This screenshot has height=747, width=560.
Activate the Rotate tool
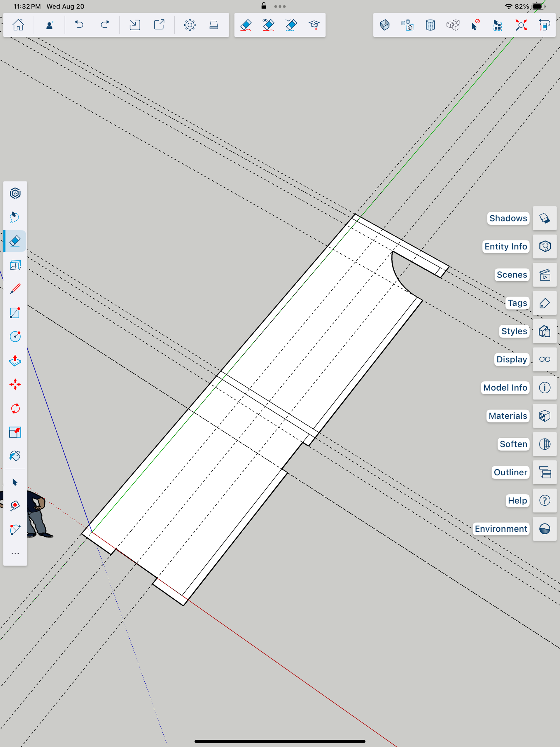[15, 408]
